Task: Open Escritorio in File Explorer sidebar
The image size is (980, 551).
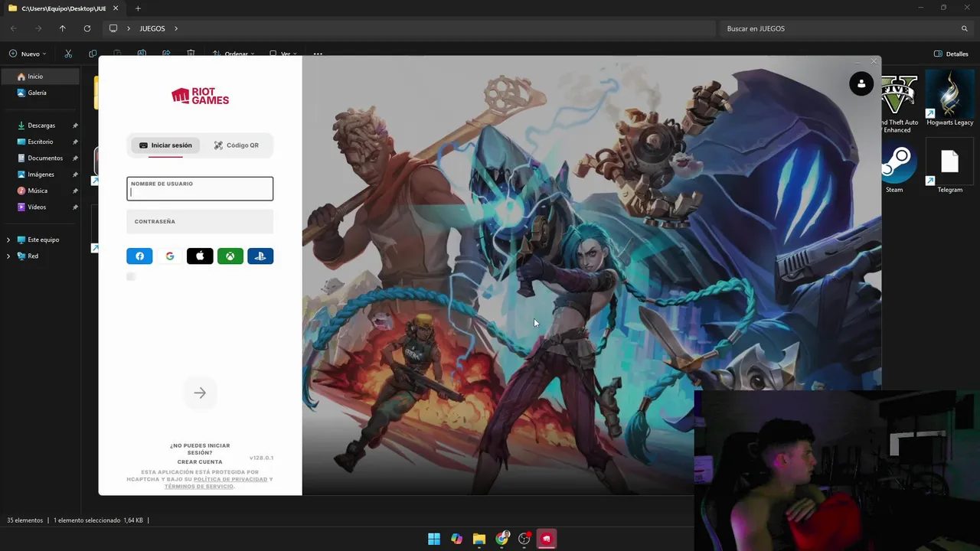Action: tap(40, 142)
